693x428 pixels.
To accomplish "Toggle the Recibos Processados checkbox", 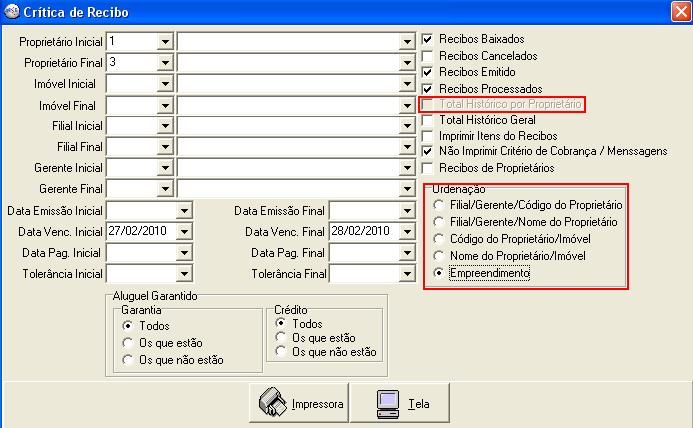I will 429,88.
